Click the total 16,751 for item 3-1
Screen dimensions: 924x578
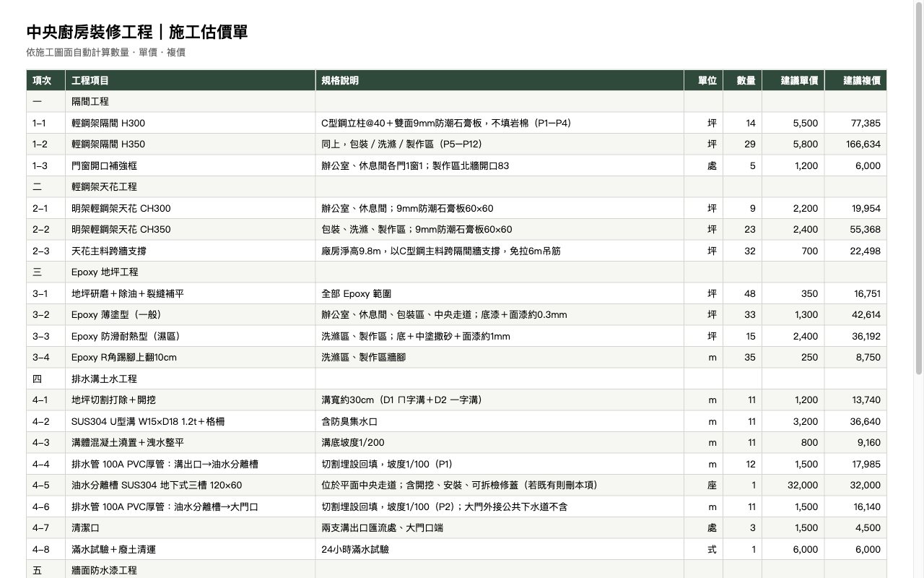coord(867,293)
